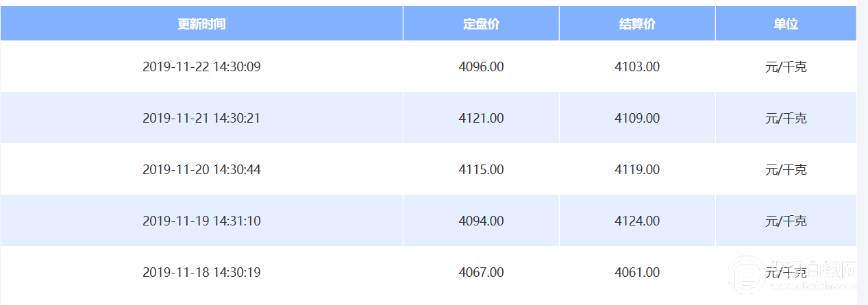Screen dimensions: 868x305
Task: Select the 2019-11-20 14:30:44 timestamp cell
Action: click(201, 170)
